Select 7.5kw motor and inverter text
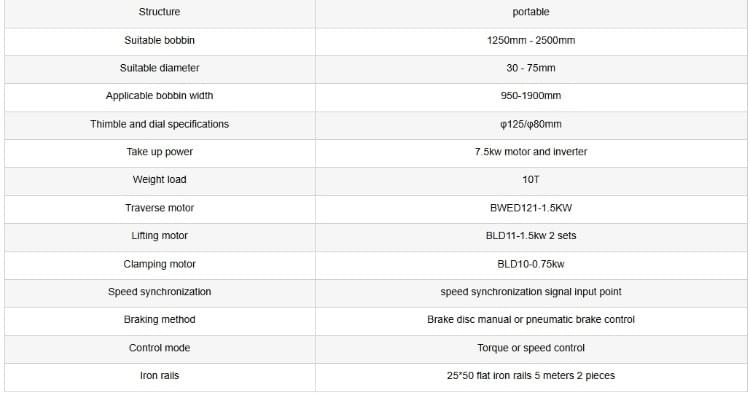The image size is (750, 398). 531,152
